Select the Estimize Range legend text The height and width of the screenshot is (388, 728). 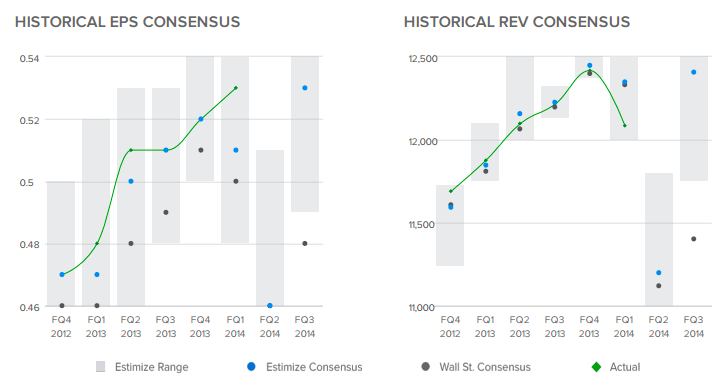click(151, 367)
